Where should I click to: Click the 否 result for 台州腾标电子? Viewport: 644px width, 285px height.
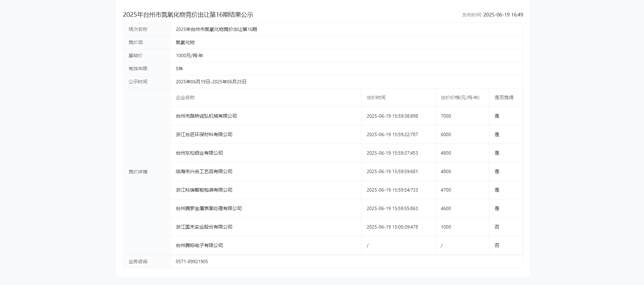pos(497,245)
